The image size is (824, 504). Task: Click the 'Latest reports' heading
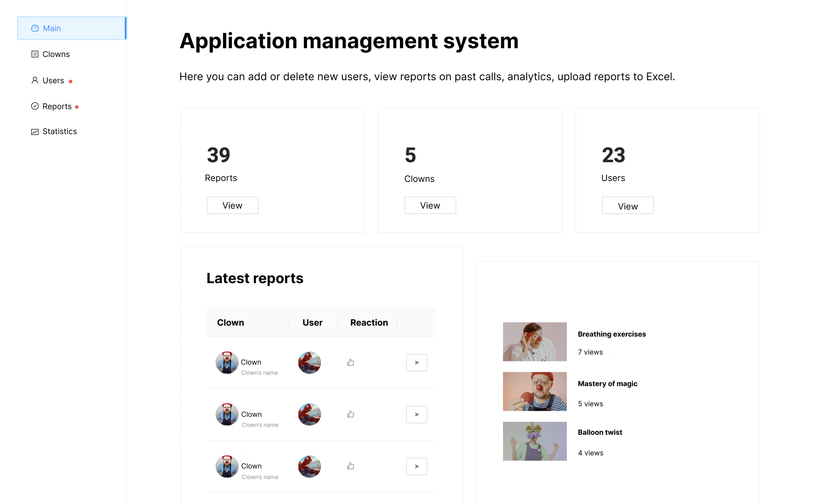click(x=255, y=278)
